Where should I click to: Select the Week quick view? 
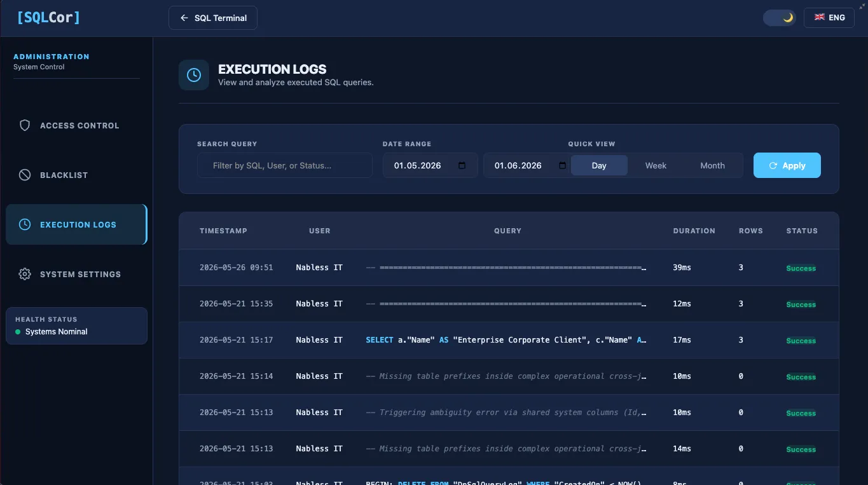click(x=656, y=165)
